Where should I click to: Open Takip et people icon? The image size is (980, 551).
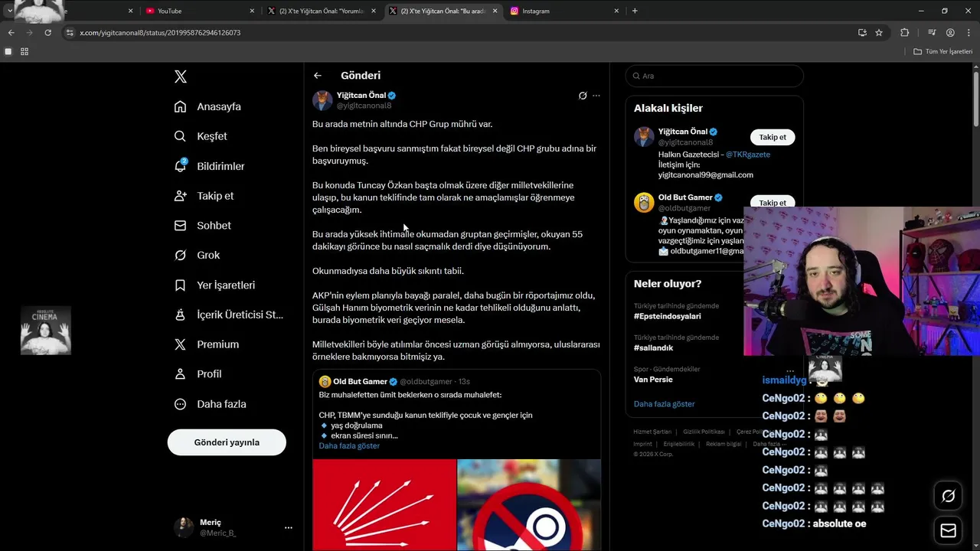180,196
